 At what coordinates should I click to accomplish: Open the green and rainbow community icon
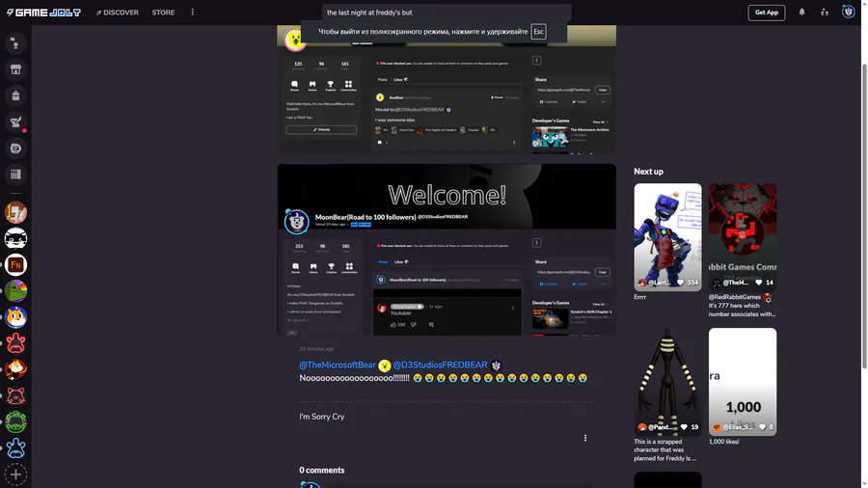point(15,291)
